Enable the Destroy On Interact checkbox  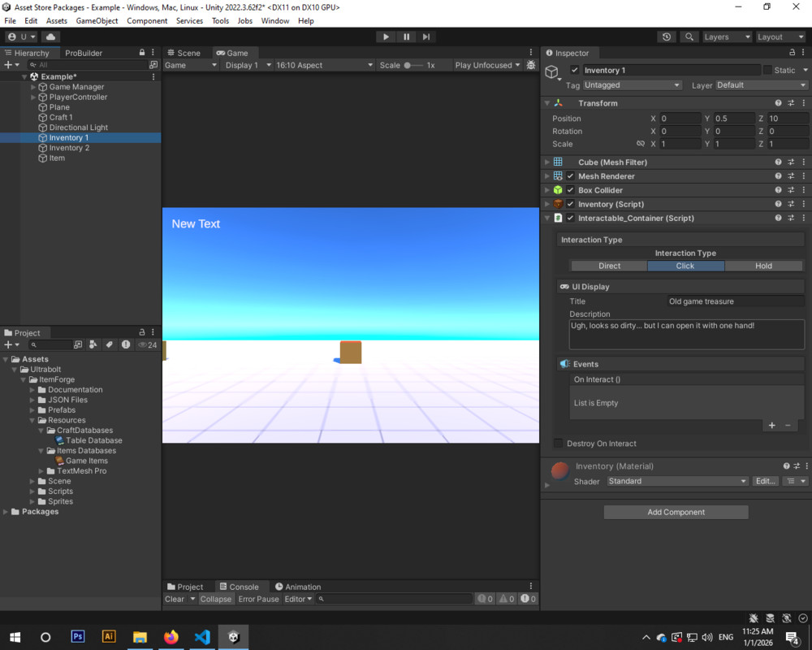pos(557,443)
